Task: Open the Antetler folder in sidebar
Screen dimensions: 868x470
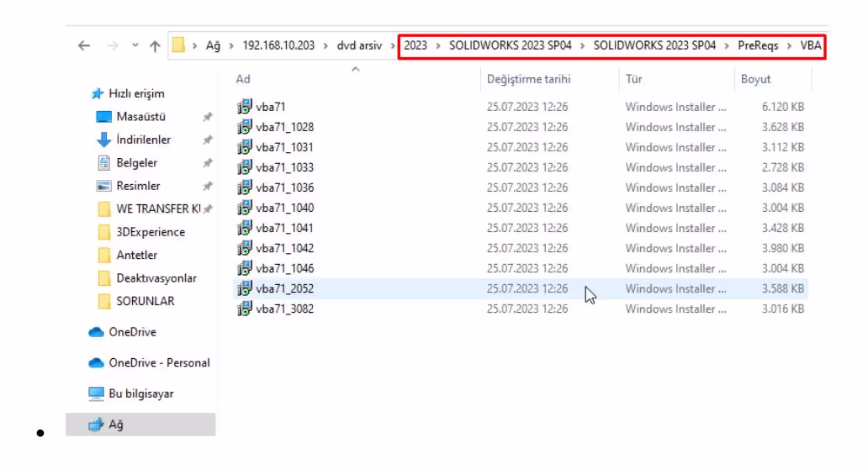Action: point(137,256)
